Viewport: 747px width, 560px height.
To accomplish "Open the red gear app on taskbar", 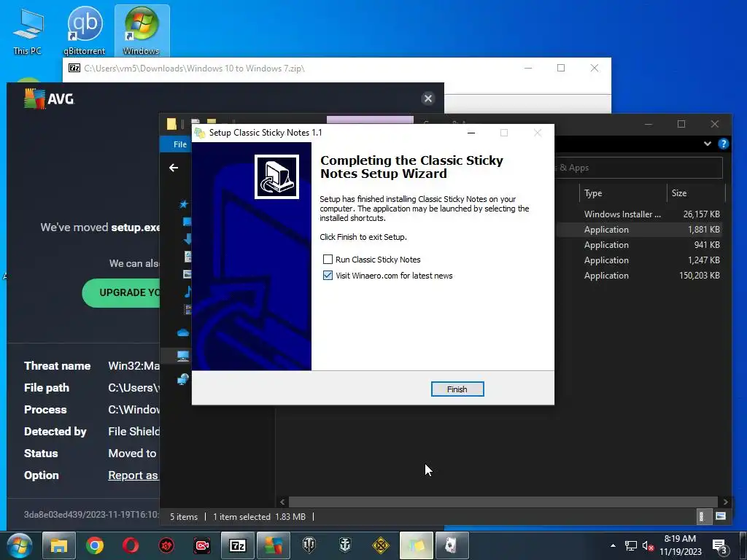I will [166, 545].
